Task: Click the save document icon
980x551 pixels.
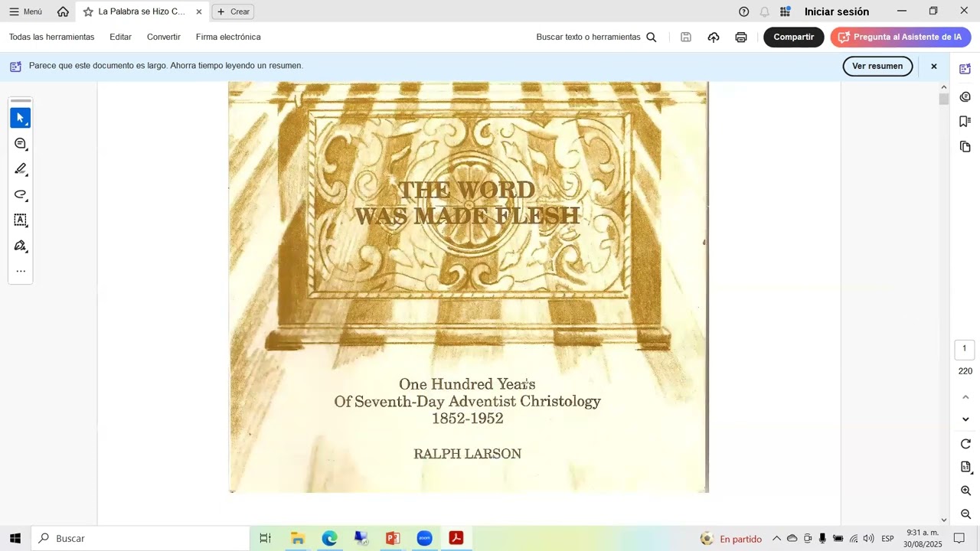Action: [x=686, y=37]
